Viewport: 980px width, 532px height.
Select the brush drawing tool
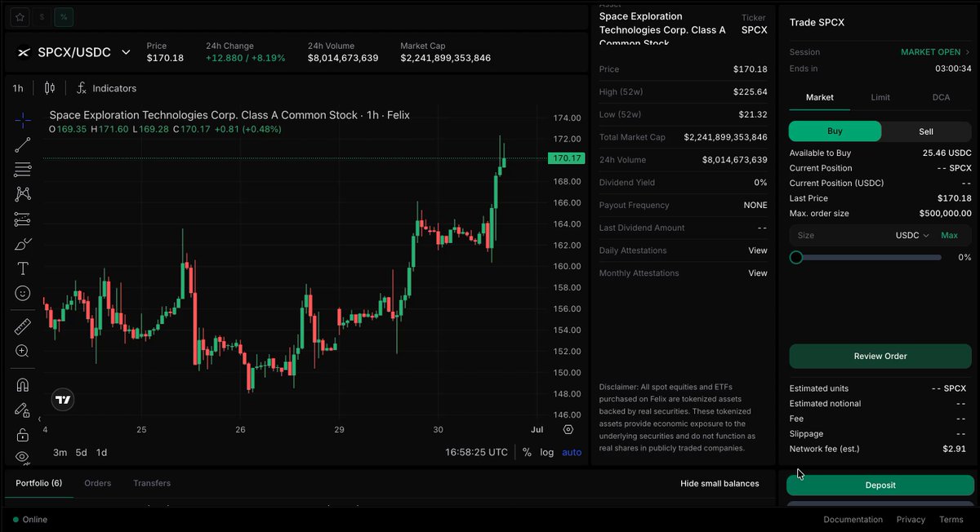point(23,244)
